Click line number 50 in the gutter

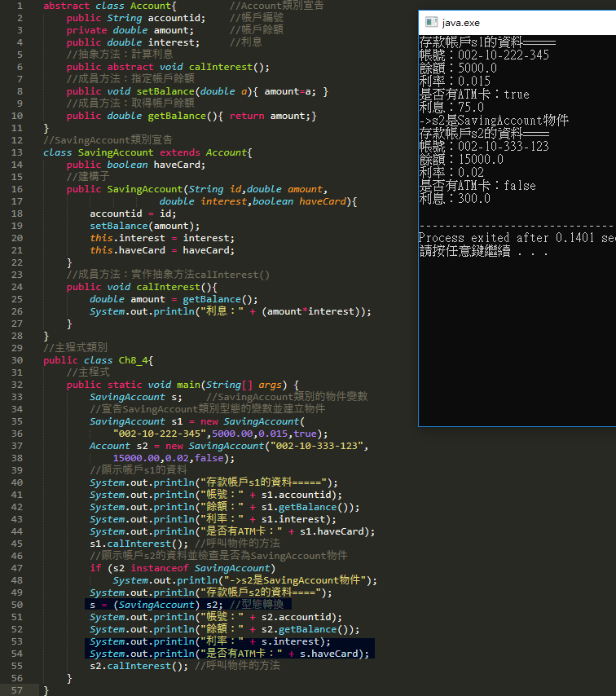17,605
